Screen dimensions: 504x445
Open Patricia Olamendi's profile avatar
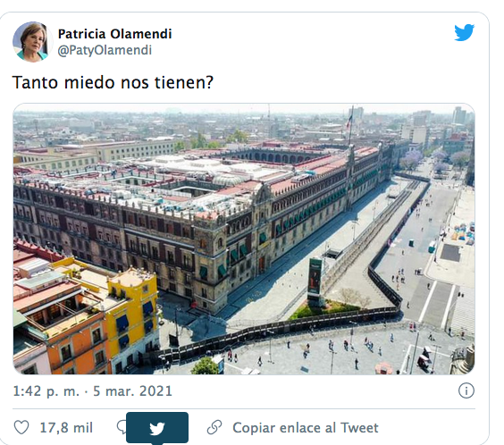click(32, 42)
